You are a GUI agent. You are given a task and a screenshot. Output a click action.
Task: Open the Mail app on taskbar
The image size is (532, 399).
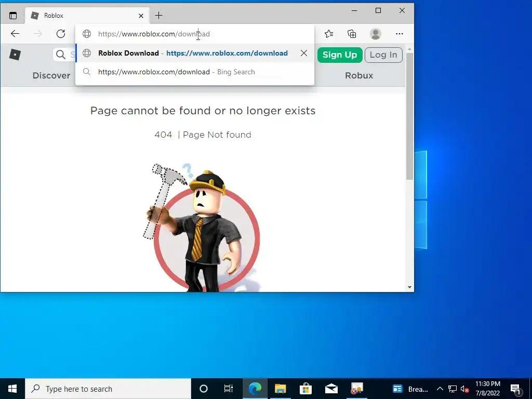[x=331, y=389]
